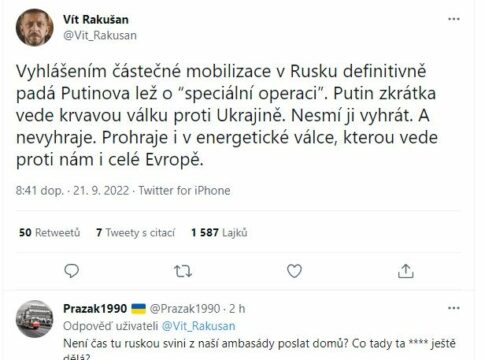Open Prazak1990's avatar picture
This screenshot has width=485, height=360.
(x=34, y=319)
